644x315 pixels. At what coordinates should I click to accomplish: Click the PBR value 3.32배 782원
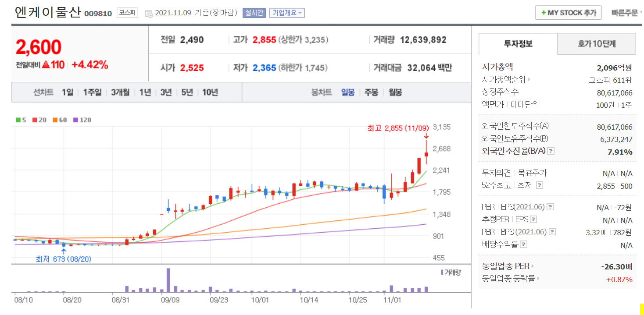(x=609, y=232)
